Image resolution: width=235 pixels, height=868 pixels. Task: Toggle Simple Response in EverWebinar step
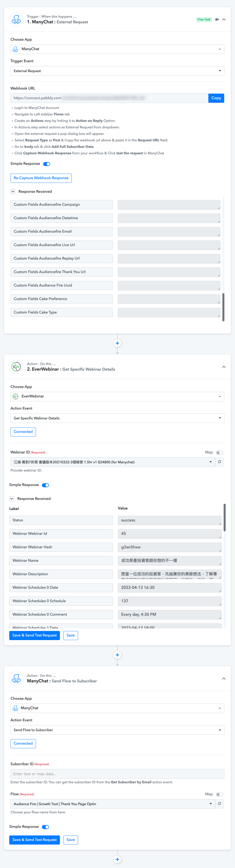45,485
